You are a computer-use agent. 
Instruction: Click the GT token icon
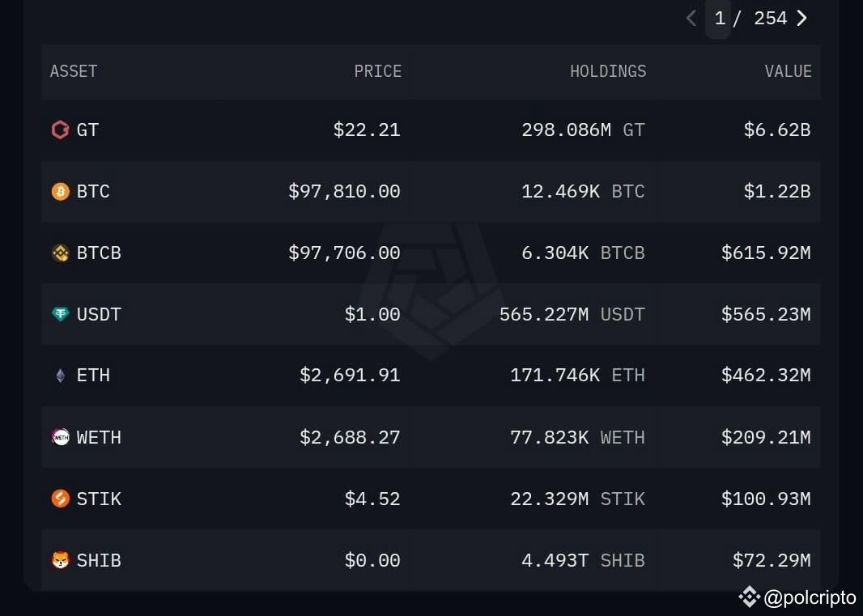pyautogui.click(x=61, y=130)
